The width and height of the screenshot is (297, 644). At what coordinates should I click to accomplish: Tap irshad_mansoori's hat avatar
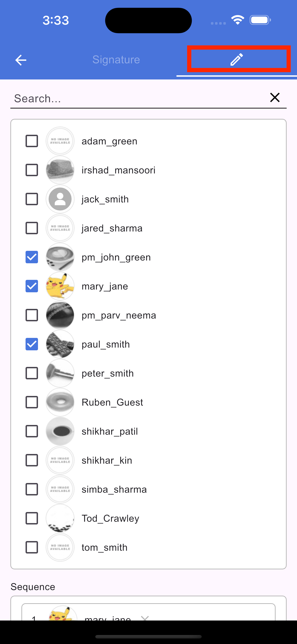(60, 170)
